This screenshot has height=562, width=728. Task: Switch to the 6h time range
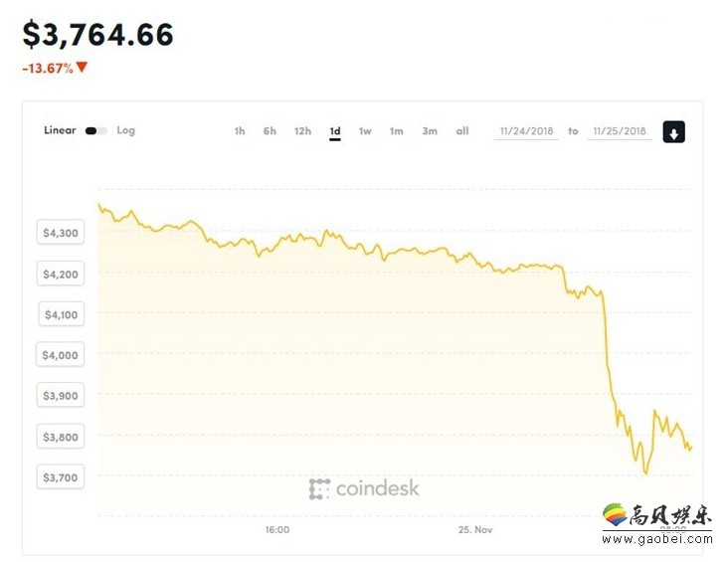tap(270, 131)
